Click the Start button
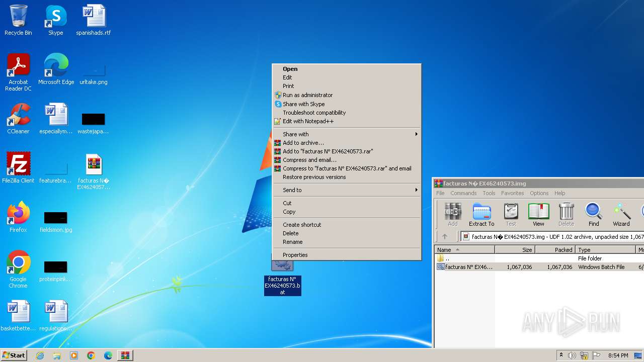The width and height of the screenshot is (644, 362). coord(14,355)
